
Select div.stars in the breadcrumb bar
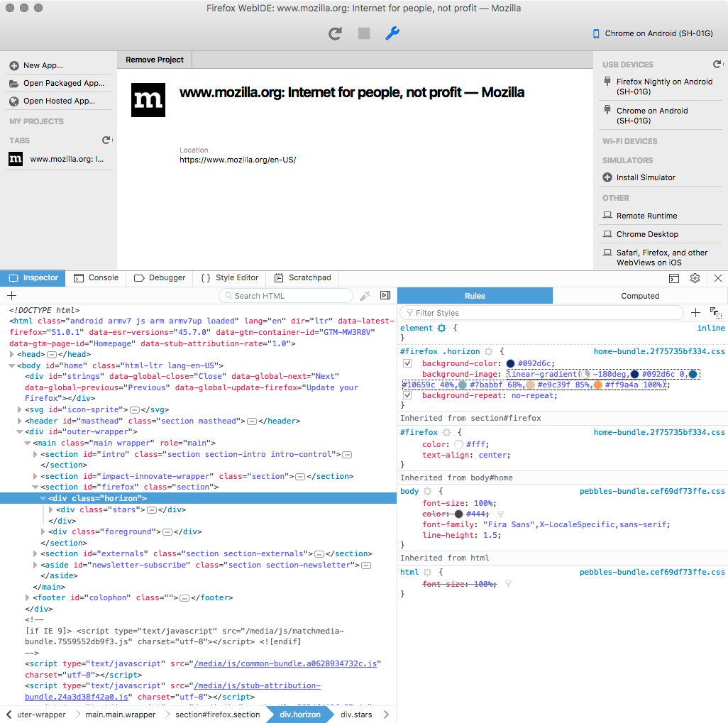pos(356,714)
